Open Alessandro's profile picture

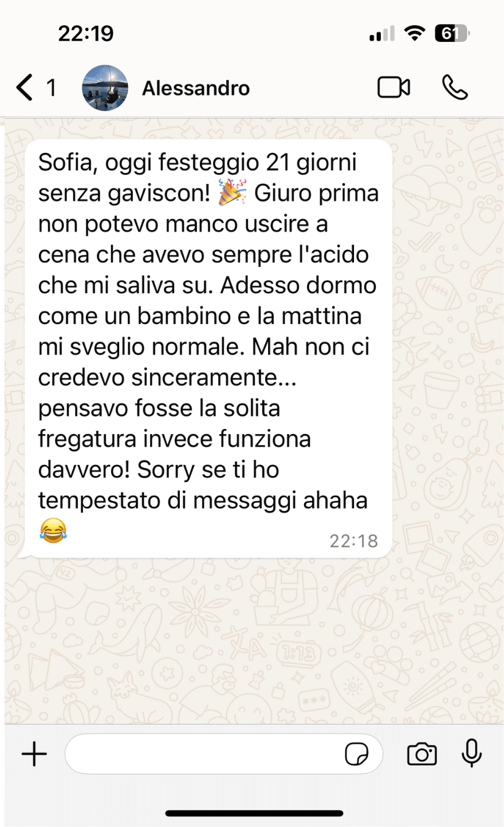click(x=105, y=88)
